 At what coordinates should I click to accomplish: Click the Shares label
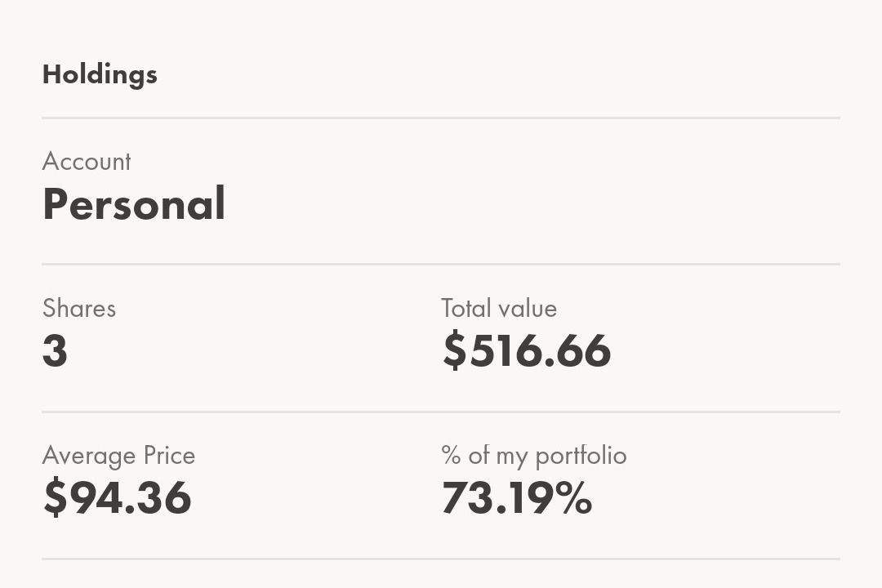pos(78,309)
